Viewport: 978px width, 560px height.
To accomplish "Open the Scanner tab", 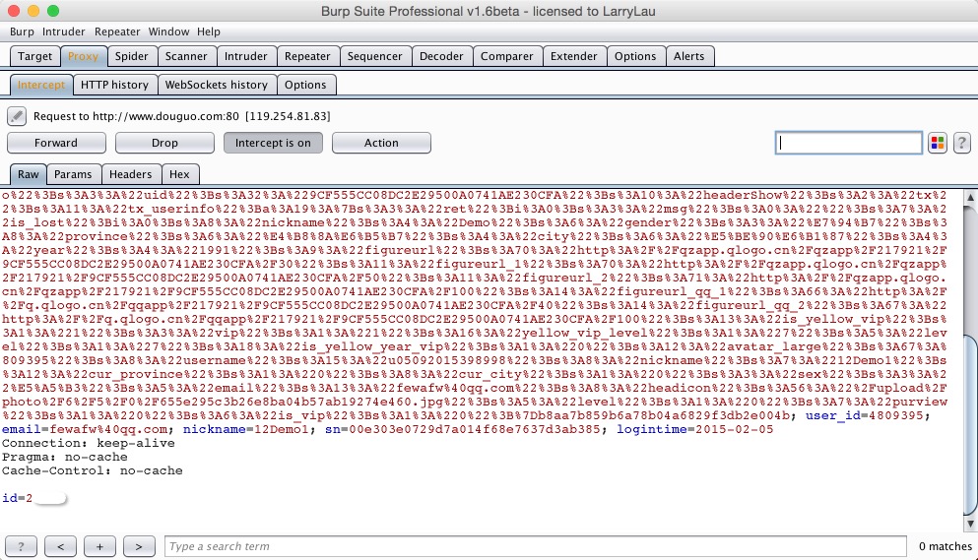I will 186,56.
